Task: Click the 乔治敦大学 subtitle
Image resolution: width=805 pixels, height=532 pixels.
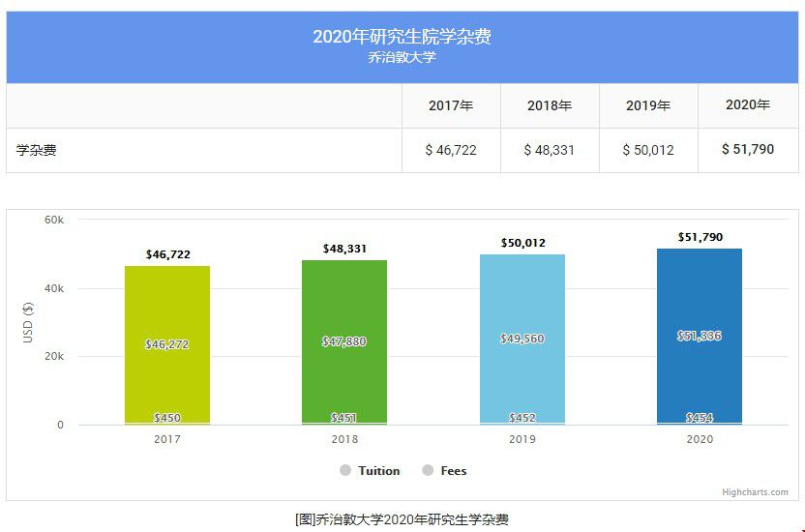Action: tap(402, 57)
